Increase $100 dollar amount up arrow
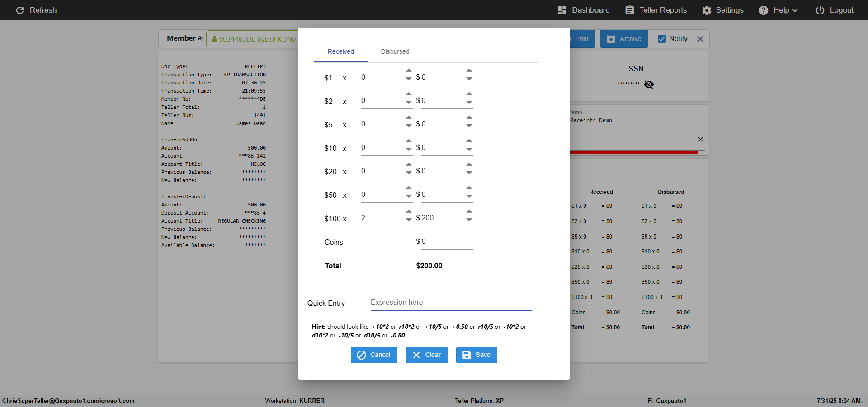868x407 pixels. (x=469, y=211)
